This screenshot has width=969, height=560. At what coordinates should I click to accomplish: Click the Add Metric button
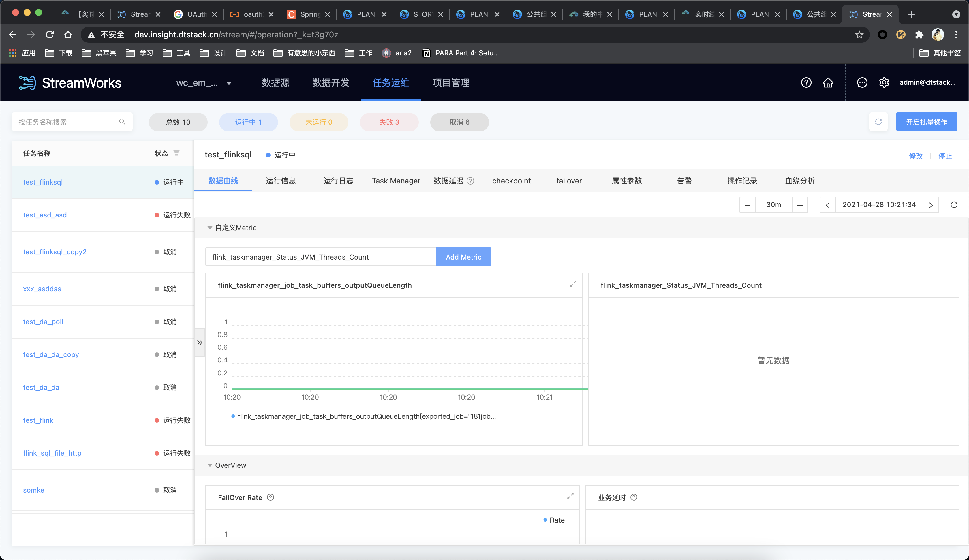(x=463, y=257)
